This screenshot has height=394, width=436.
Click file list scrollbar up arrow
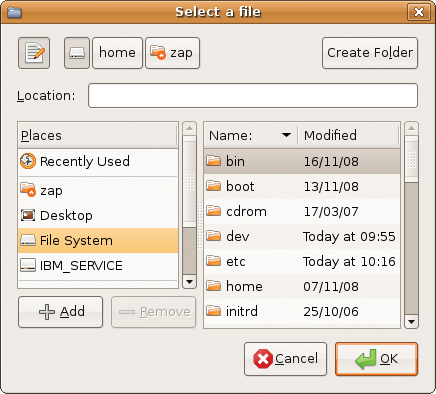tap(411, 128)
